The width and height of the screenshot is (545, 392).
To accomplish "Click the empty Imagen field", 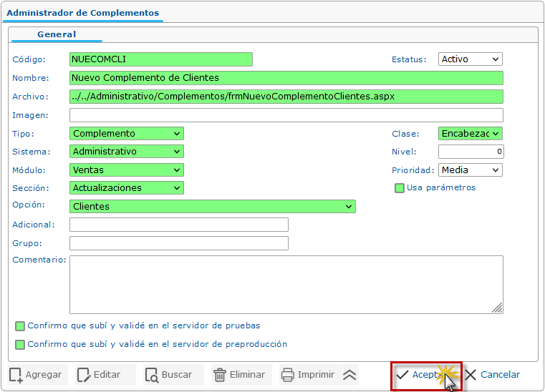I will point(286,115).
